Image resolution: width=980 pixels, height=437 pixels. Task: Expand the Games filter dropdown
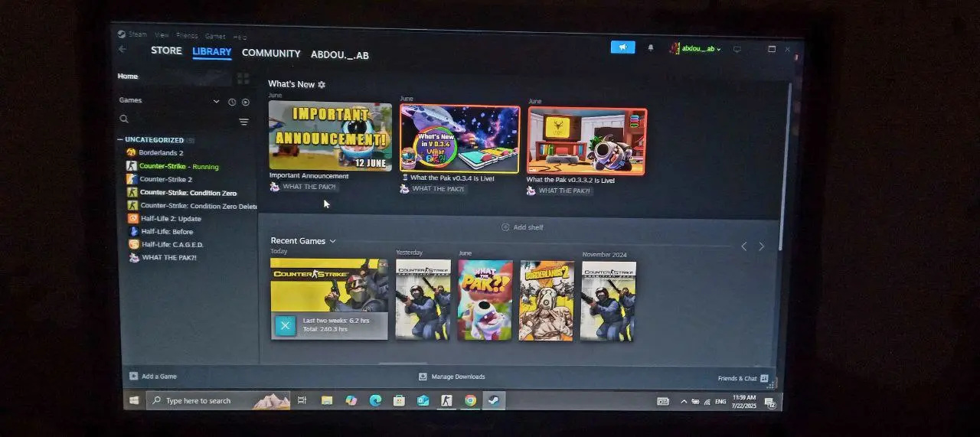217,101
